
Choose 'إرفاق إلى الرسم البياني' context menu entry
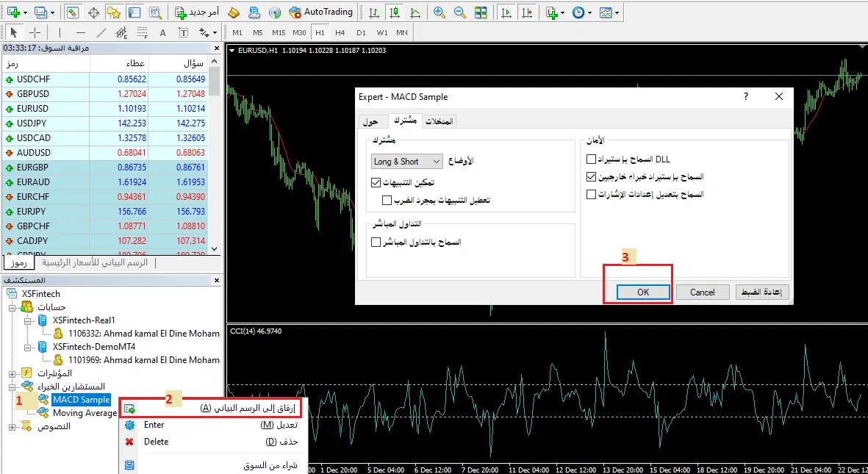[211, 408]
